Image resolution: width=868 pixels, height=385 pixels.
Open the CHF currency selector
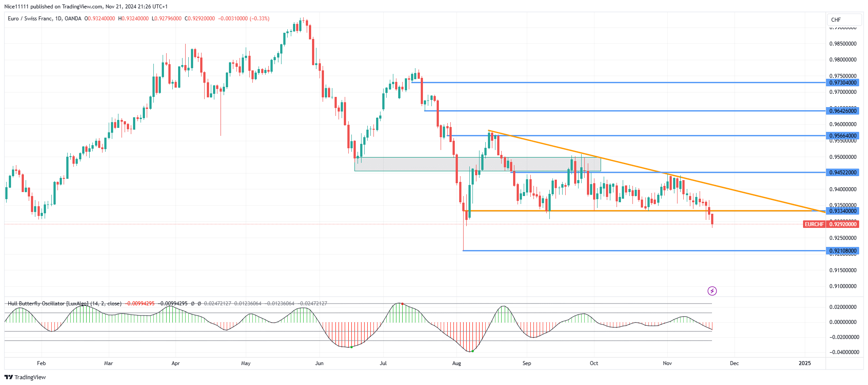point(844,19)
